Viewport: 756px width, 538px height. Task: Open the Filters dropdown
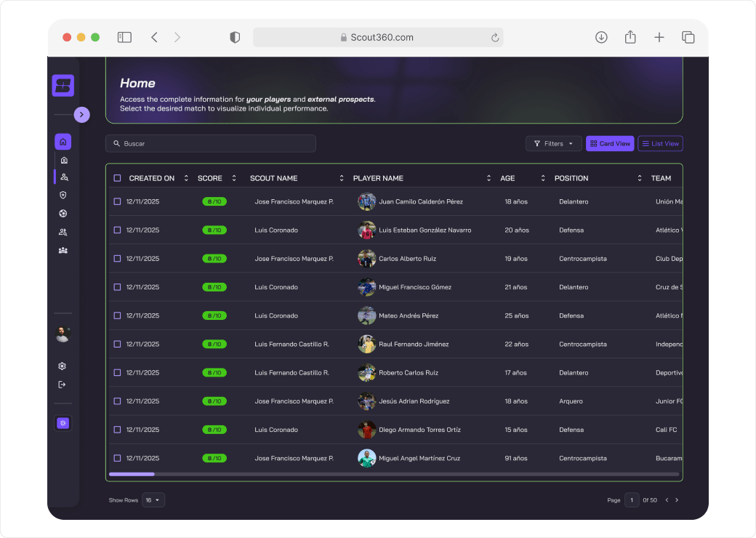(x=553, y=144)
